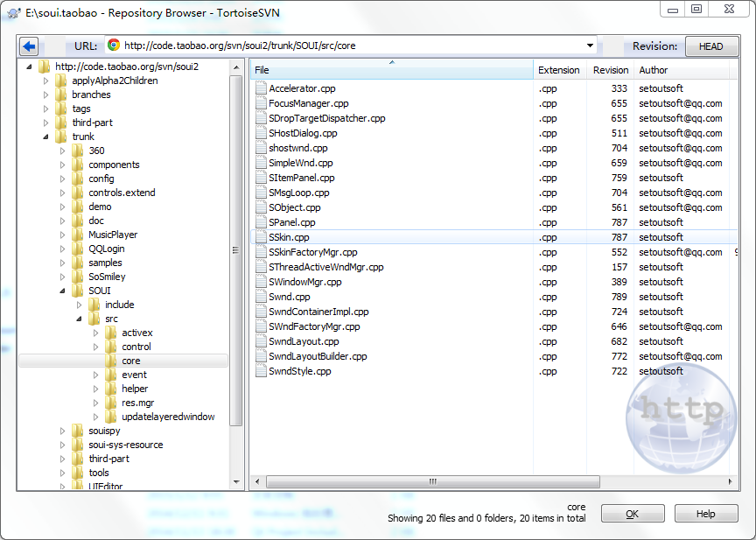Image resolution: width=756 pixels, height=540 pixels.
Task: Collapse the src folder node
Action: [x=79, y=319]
